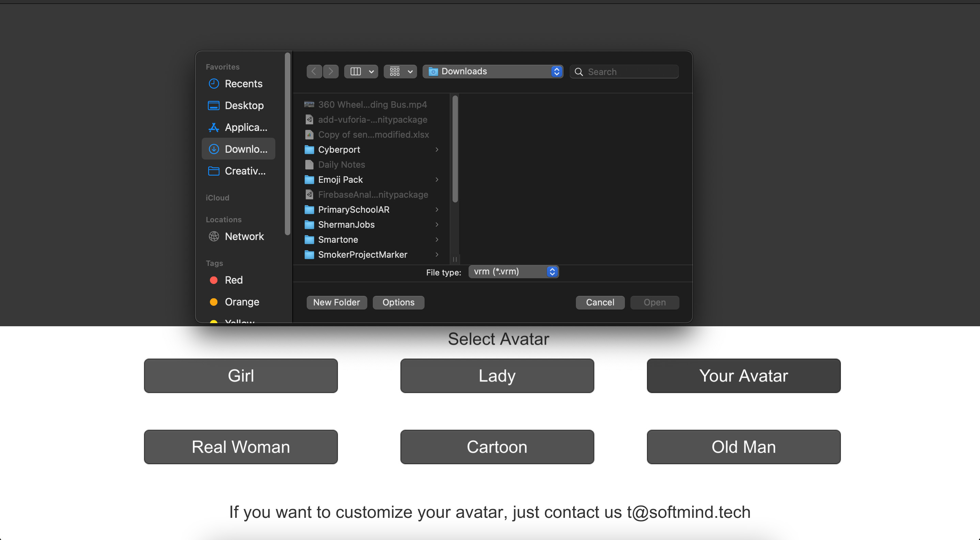Select the Desktop location in sidebar

(x=244, y=105)
